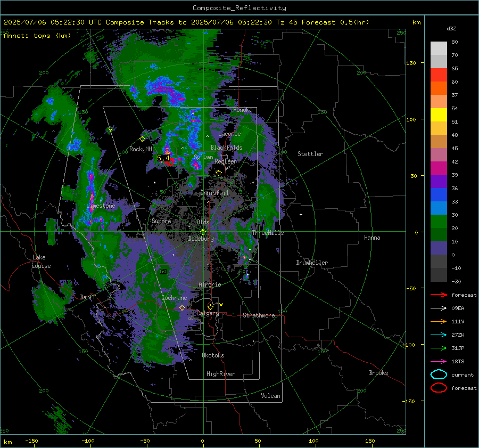Click the green 31JP arrow legend icon
479x448 pixels.
(439, 348)
